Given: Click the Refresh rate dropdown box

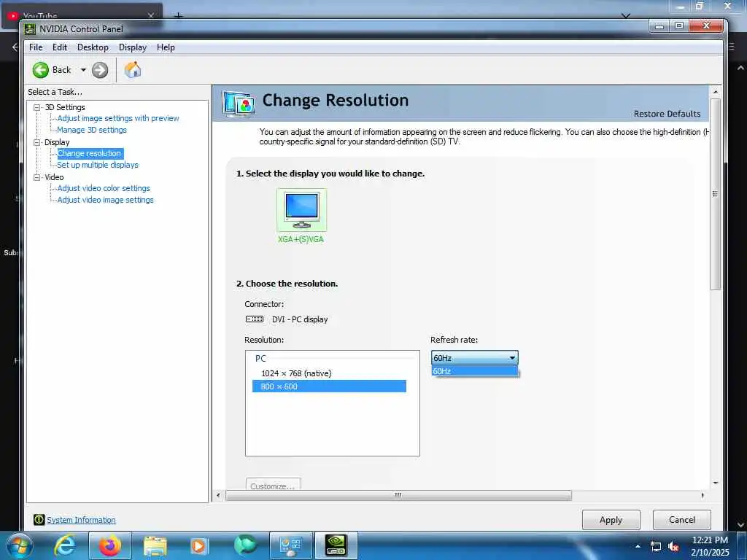Looking at the screenshot, I should pyautogui.click(x=474, y=357).
